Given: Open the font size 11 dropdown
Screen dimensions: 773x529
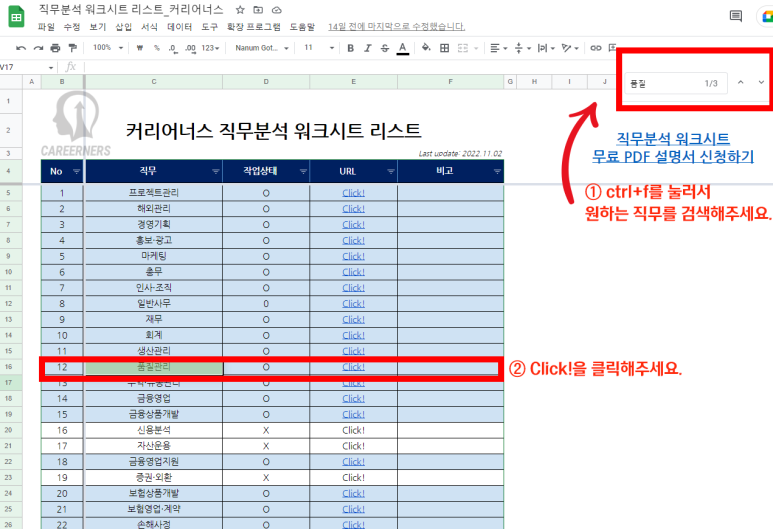Looking at the screenshot, I should click(319, 48).
